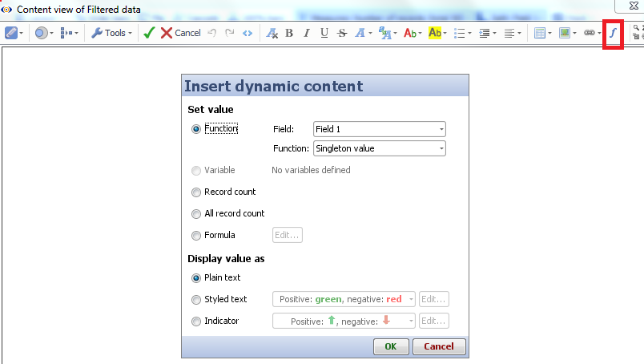This screenshot has width=644, height=364.
Task: Open the Field 1 dropdown
Action: pos(379,129)
